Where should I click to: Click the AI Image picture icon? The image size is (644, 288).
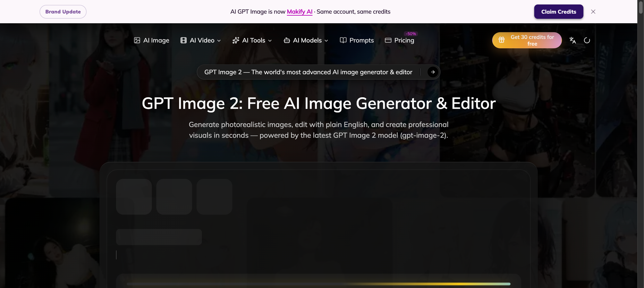point(137,40)
